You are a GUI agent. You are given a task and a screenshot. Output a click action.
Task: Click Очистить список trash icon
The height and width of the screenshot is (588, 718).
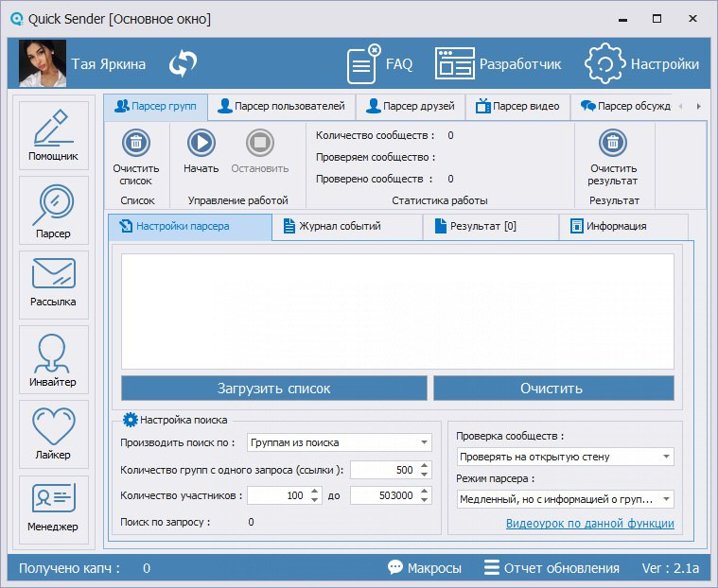point(136,144)
